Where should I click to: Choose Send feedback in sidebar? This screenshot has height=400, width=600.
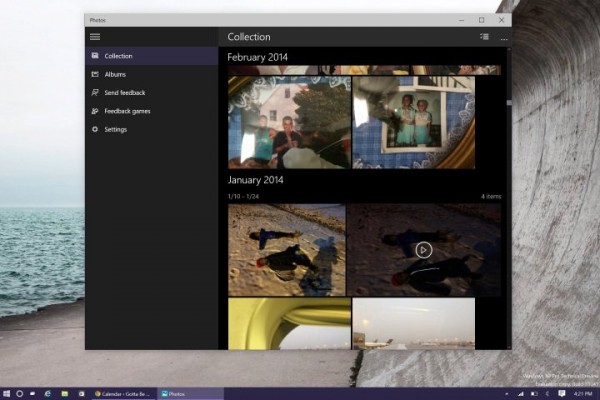[152, 93]
